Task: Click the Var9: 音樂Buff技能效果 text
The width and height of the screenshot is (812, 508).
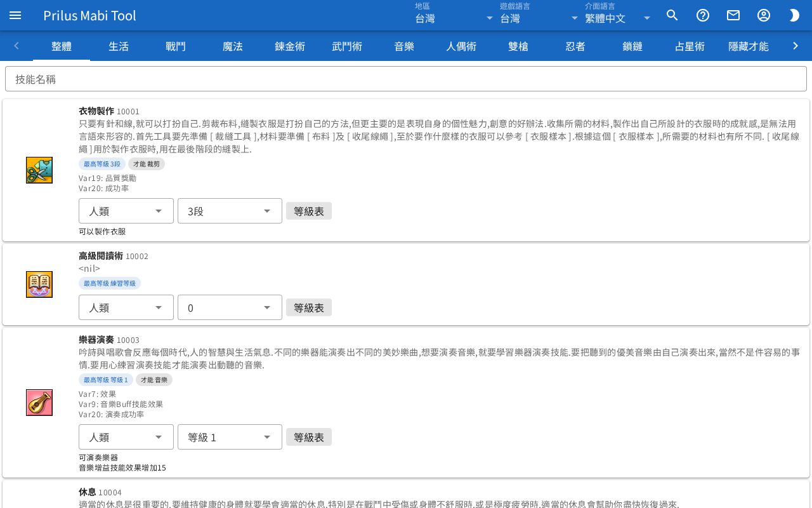Action: (x=121, y=404)
